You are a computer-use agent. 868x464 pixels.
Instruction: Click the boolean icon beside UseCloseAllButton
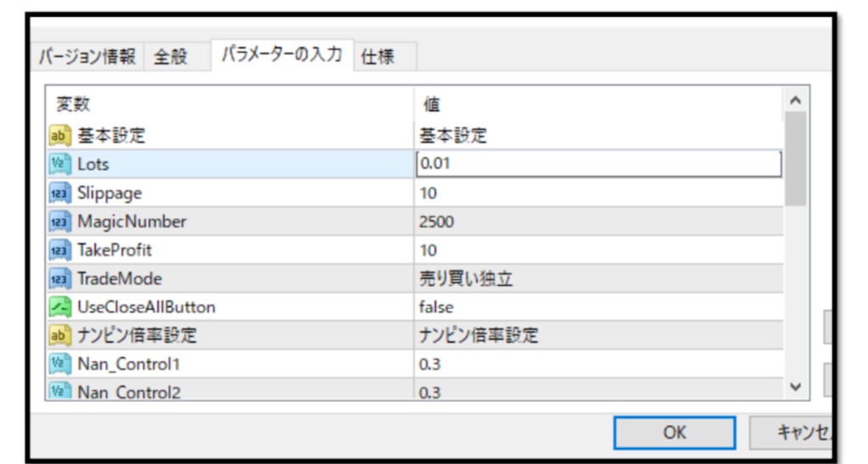[x=60, y=307]
